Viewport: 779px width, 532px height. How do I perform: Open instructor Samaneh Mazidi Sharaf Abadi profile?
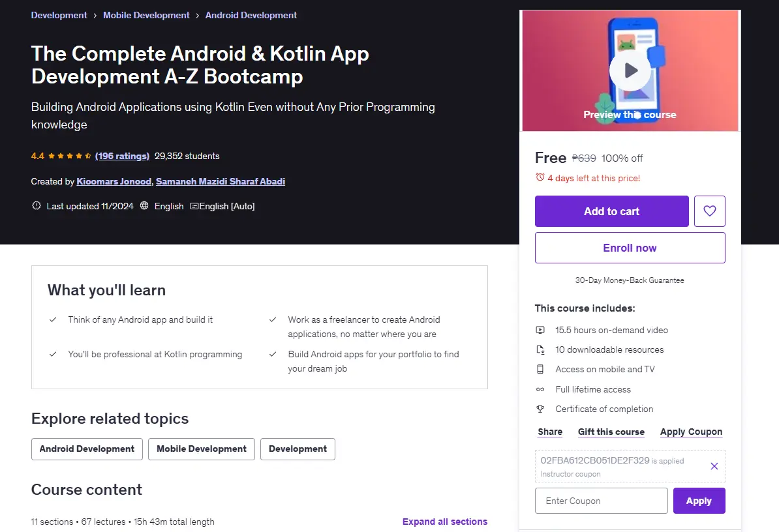pos(221,181)
